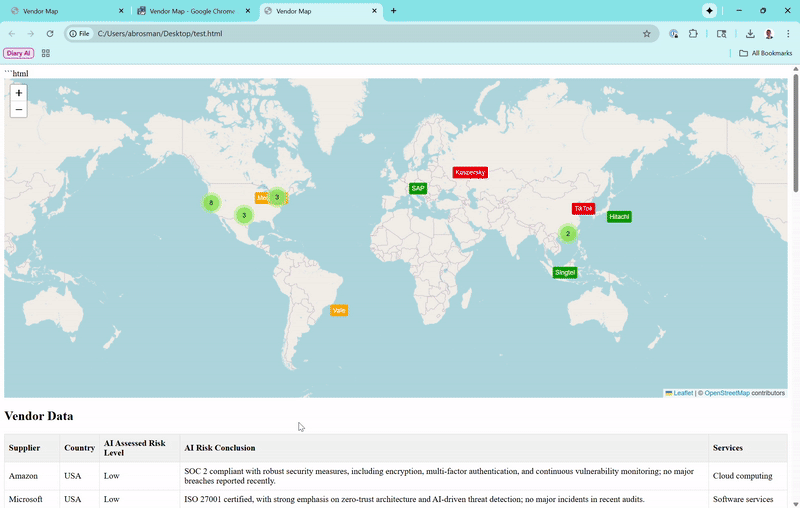Switch to Vendor Map - Google Chrome tab
The width and height of the screenshot is (800, 508).
pos(191,11)
